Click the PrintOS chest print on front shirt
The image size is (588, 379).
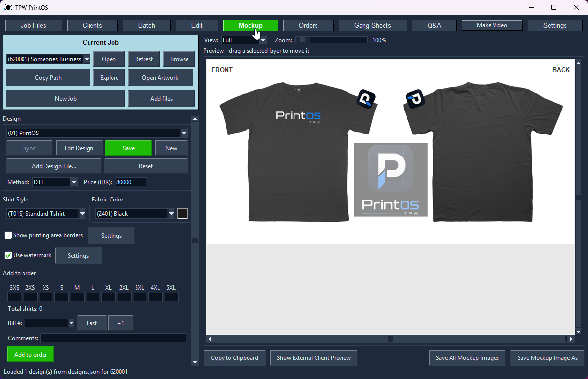coord(298,117)
